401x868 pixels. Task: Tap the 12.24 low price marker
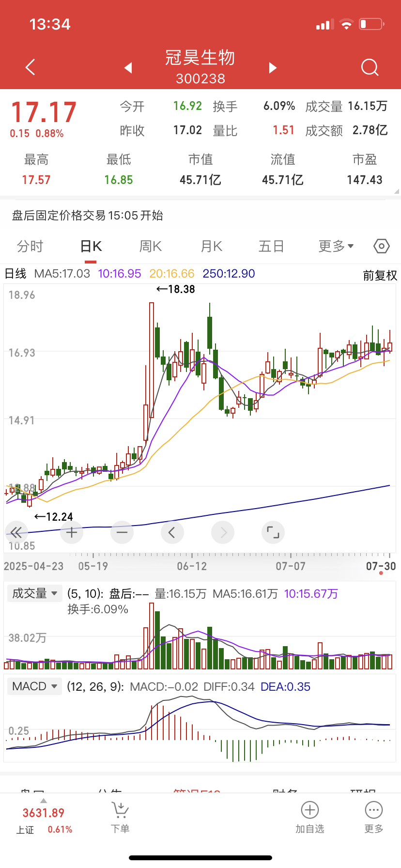pos(54,517)
